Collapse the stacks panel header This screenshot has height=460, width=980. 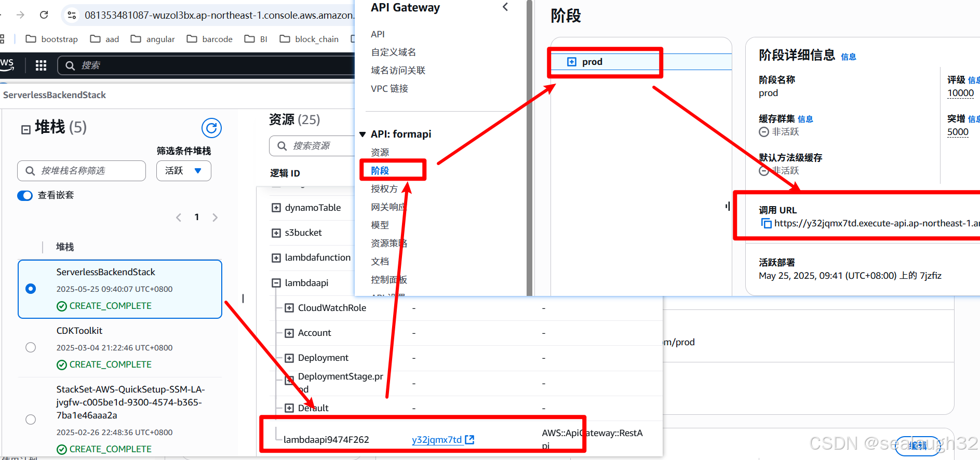(25, 129)
